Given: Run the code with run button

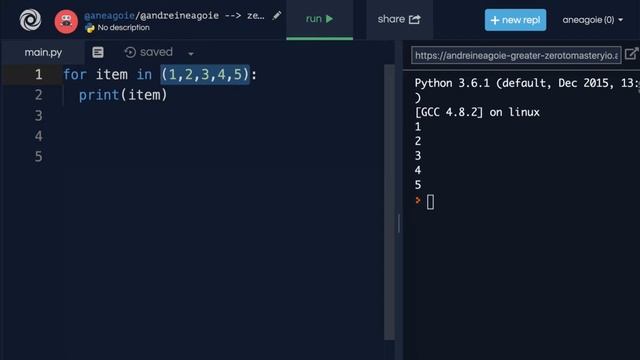Looking at the screenshot, I should tap(320, 19).
